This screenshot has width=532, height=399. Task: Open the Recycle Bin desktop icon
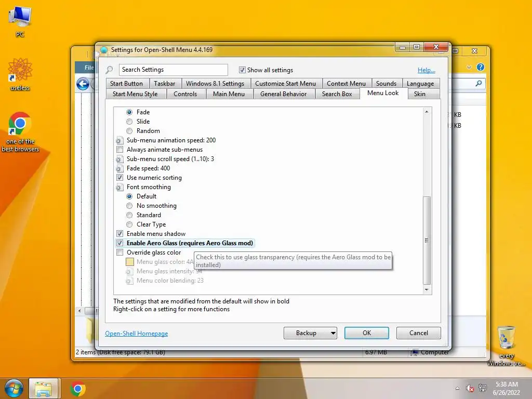coord(506,345)
